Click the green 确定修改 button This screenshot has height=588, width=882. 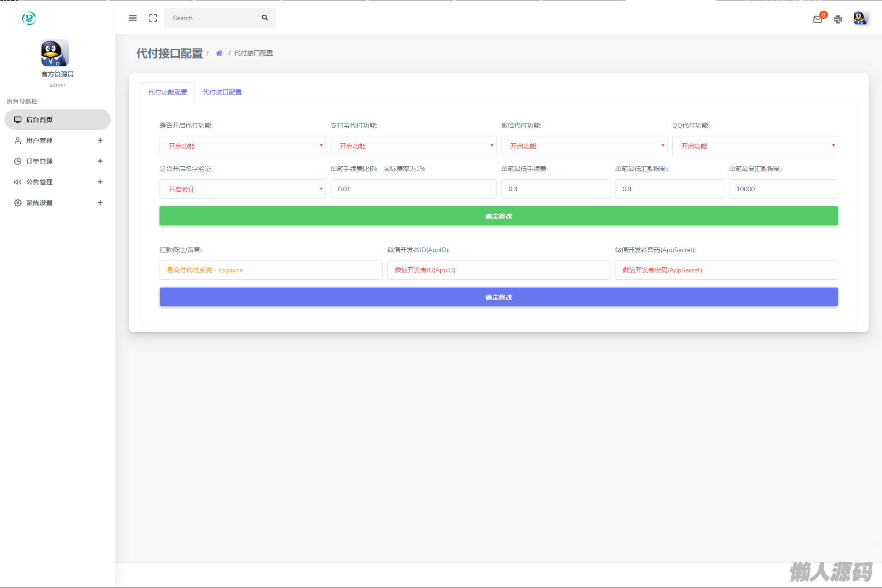498,216
